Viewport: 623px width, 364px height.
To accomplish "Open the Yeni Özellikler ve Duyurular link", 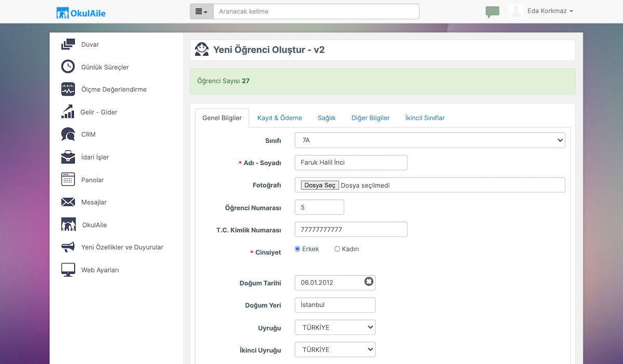I will tap(123, 247).
